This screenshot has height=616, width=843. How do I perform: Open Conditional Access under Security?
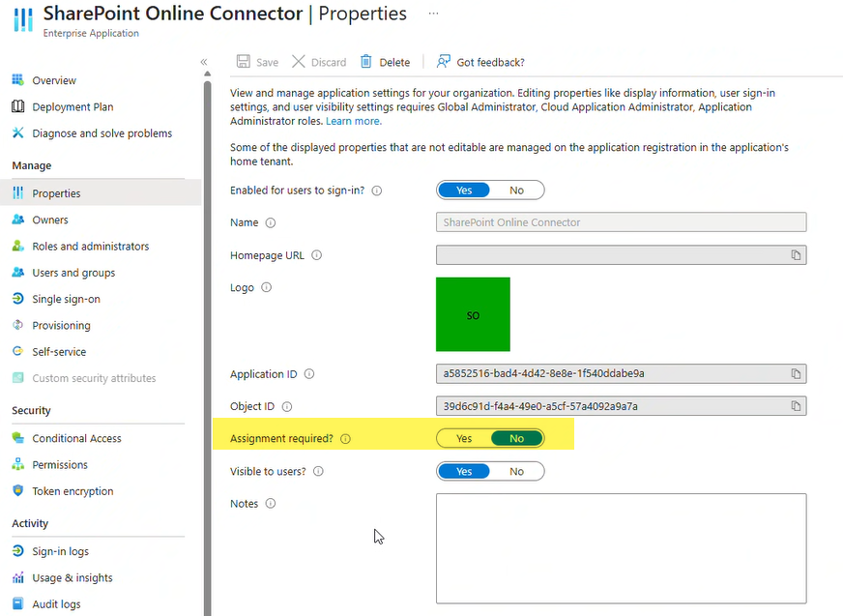[x=76, y=438]
